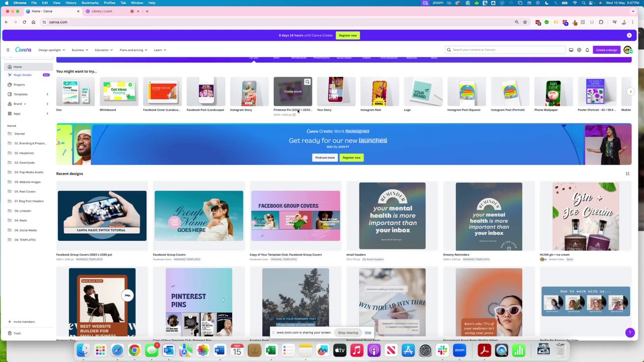
Task: Open Canva Magic Switch Tutorial design thumbnail
Action: pyautogui.click(x=102, y=216)
